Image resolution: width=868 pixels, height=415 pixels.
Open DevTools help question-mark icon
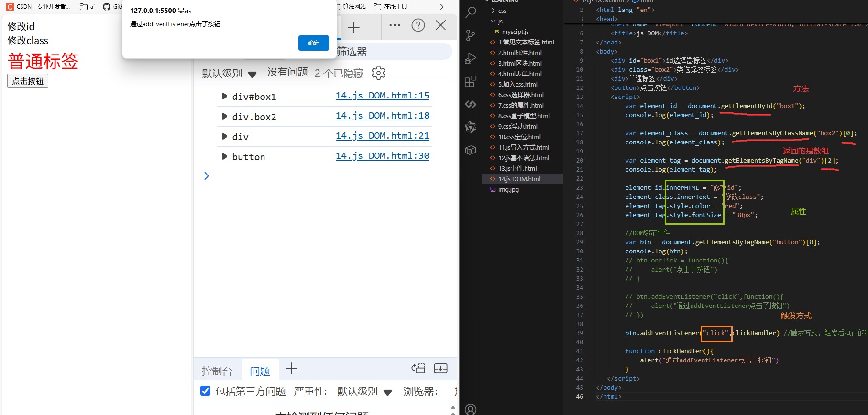click(418, 25)
